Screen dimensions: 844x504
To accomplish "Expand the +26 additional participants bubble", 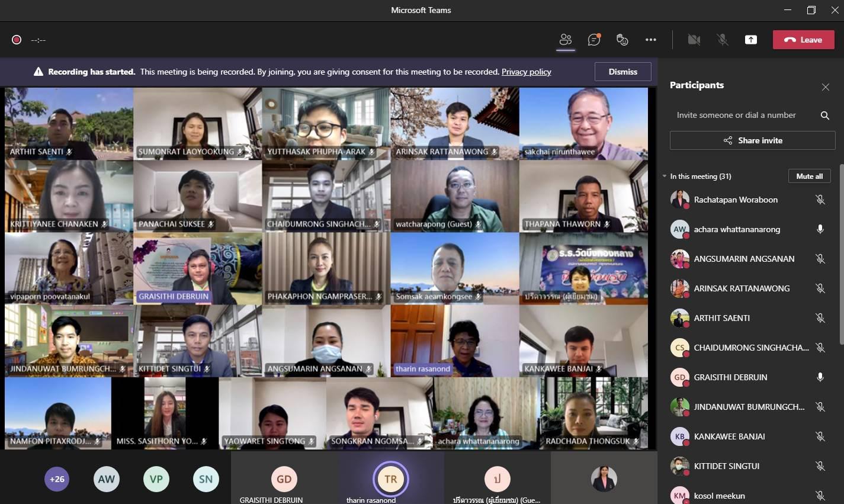I will [57, 479].
